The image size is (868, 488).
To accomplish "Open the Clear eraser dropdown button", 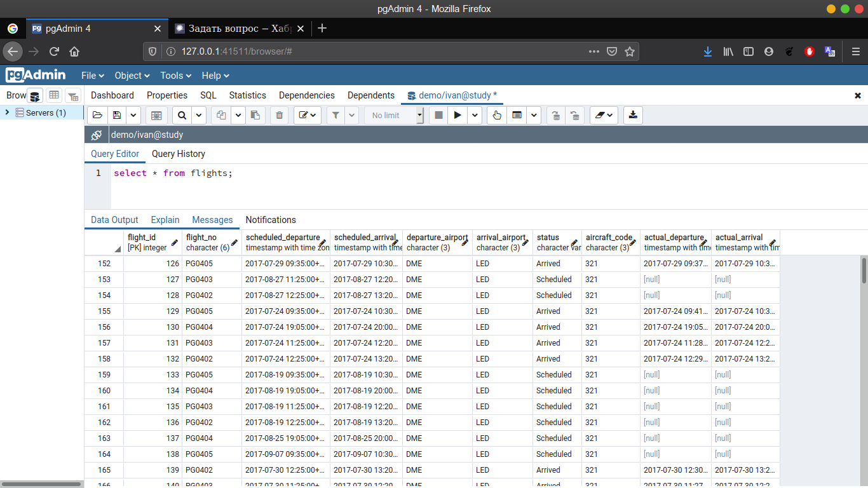I will tap(604, 115).
